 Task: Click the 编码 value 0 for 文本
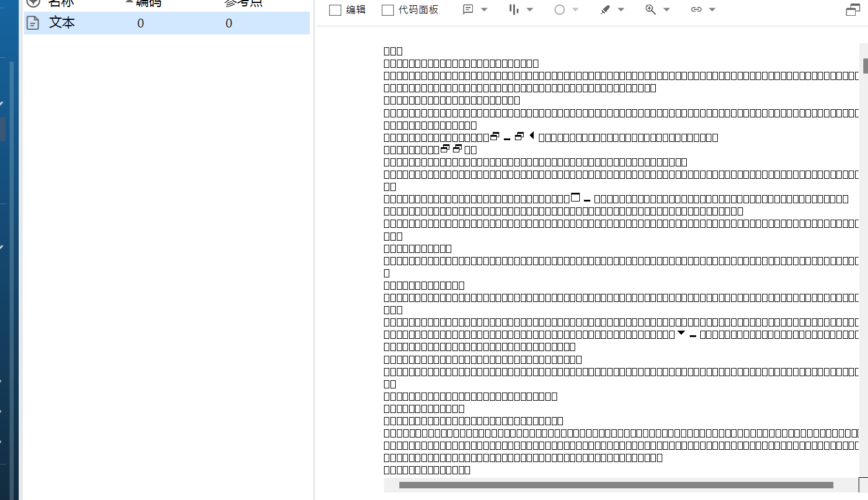[x=140, y=23]
